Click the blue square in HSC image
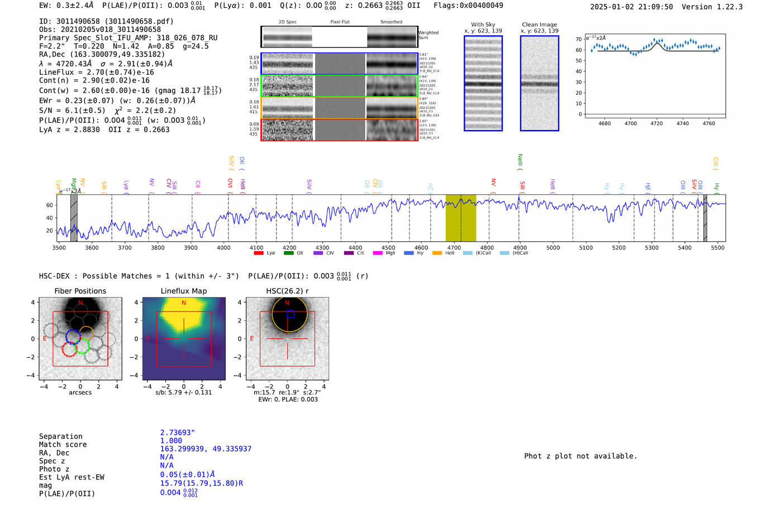Viewport: 782px width, 532px height. (290, 314)
